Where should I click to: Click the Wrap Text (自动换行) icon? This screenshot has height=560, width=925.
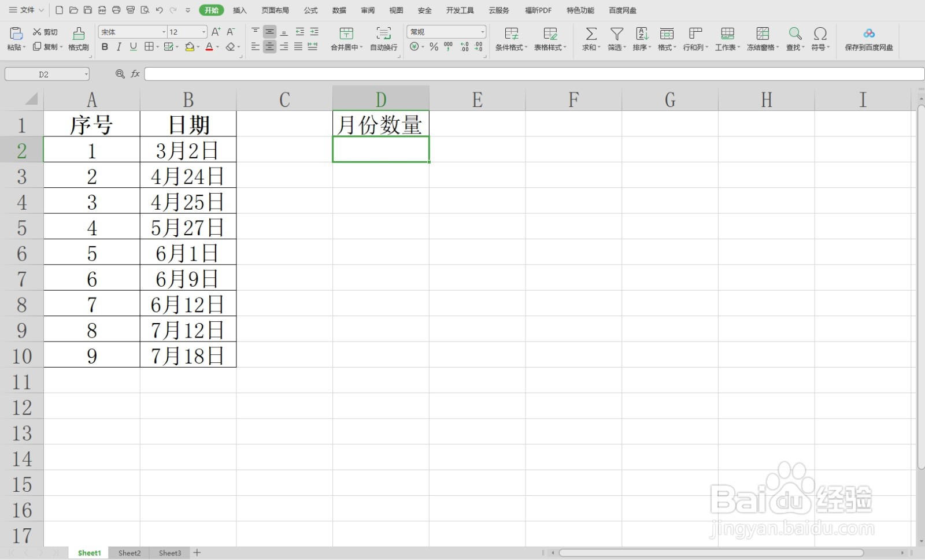pyautogui.click(x=383, y=34)
